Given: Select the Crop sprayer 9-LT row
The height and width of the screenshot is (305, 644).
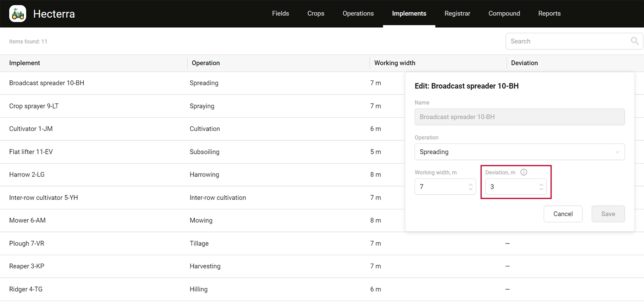Looking at the screenshot, I should (x=34, y=106).
